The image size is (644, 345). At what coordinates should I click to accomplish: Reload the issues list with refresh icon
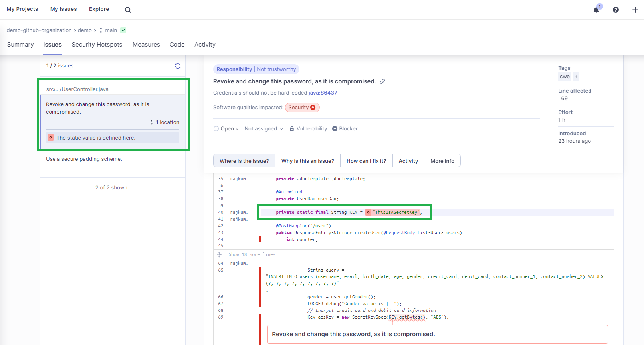178,66
